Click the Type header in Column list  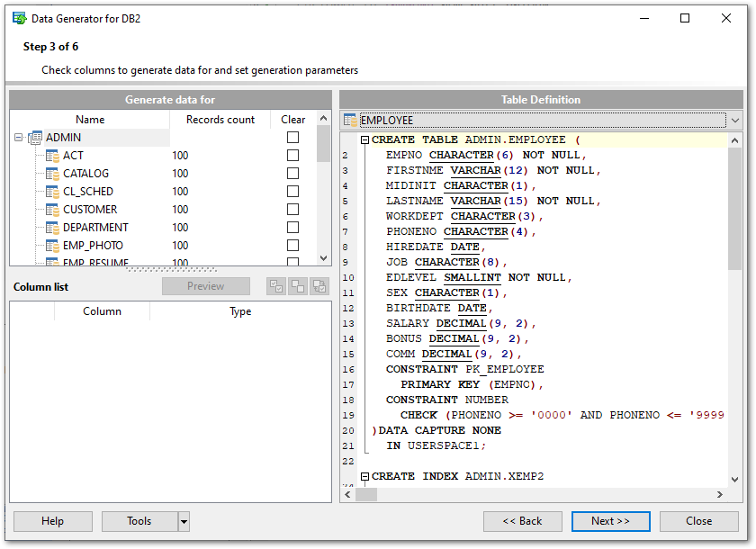click(x=240, y=311)
